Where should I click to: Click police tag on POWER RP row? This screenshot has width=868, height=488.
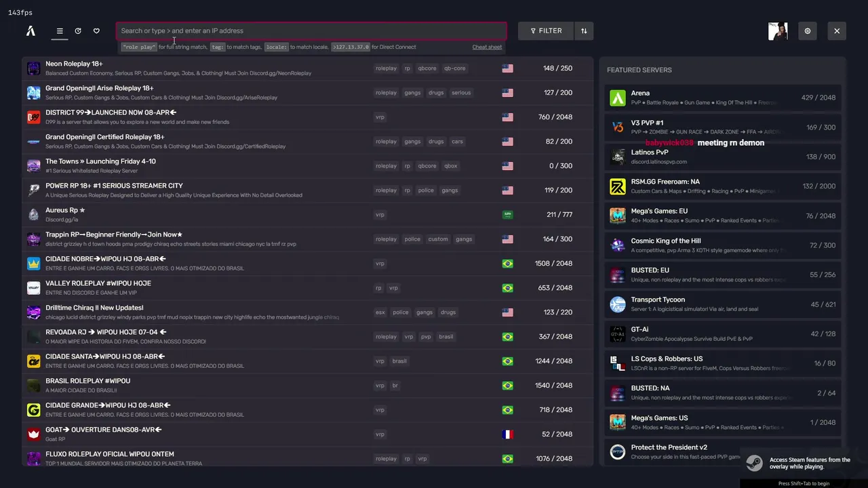pos(426,190)
